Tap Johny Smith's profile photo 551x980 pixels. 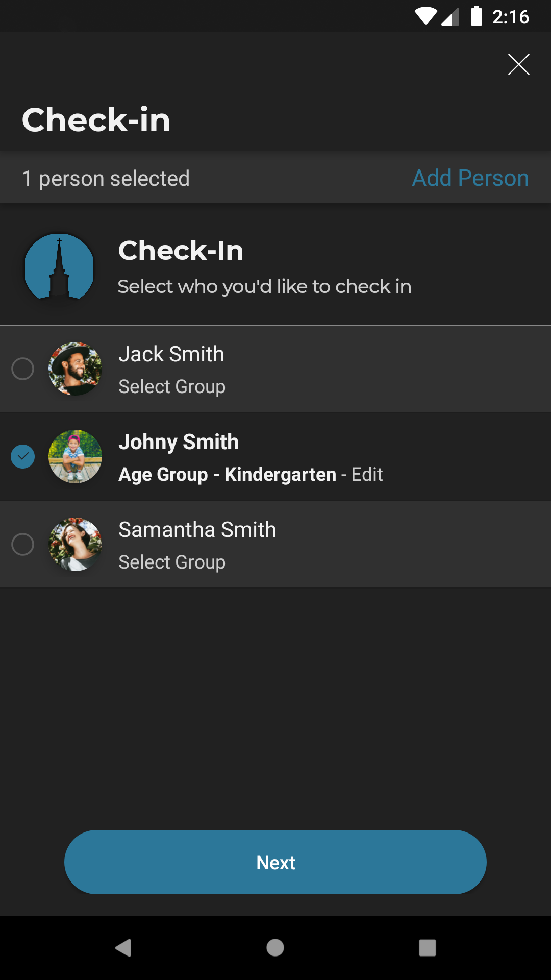pyautogui.click(x=75, y=456)
